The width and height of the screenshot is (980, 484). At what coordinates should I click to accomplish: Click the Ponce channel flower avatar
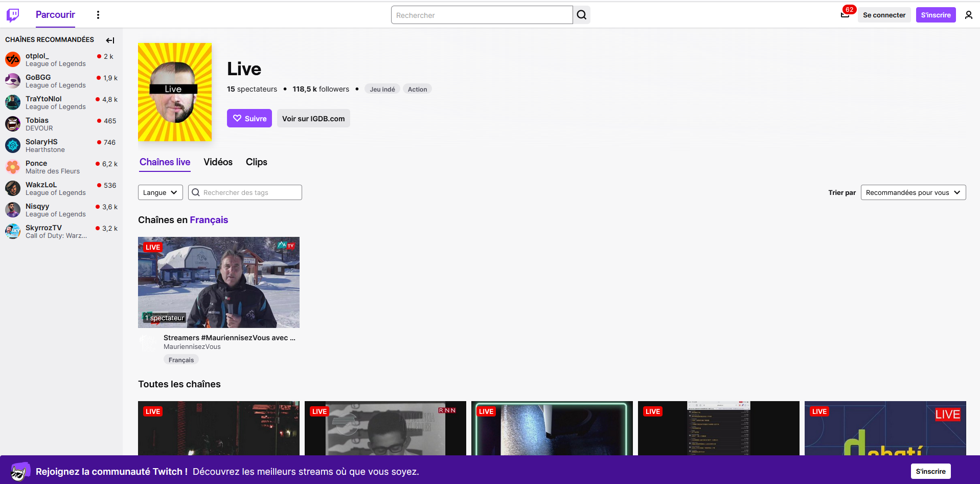[x=13, y=167]
